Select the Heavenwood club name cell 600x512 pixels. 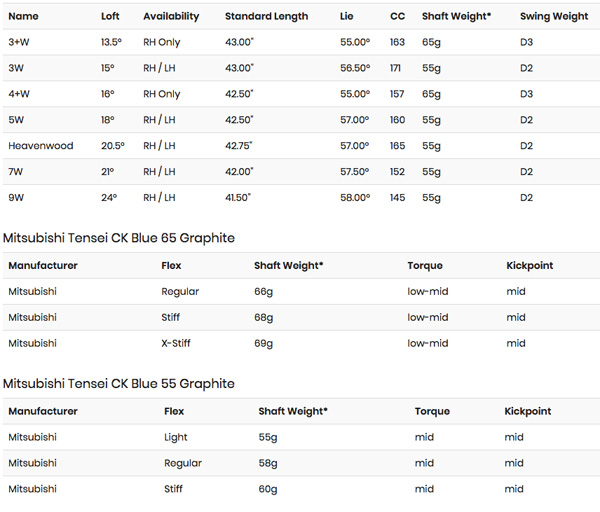(x=41, y=146)
